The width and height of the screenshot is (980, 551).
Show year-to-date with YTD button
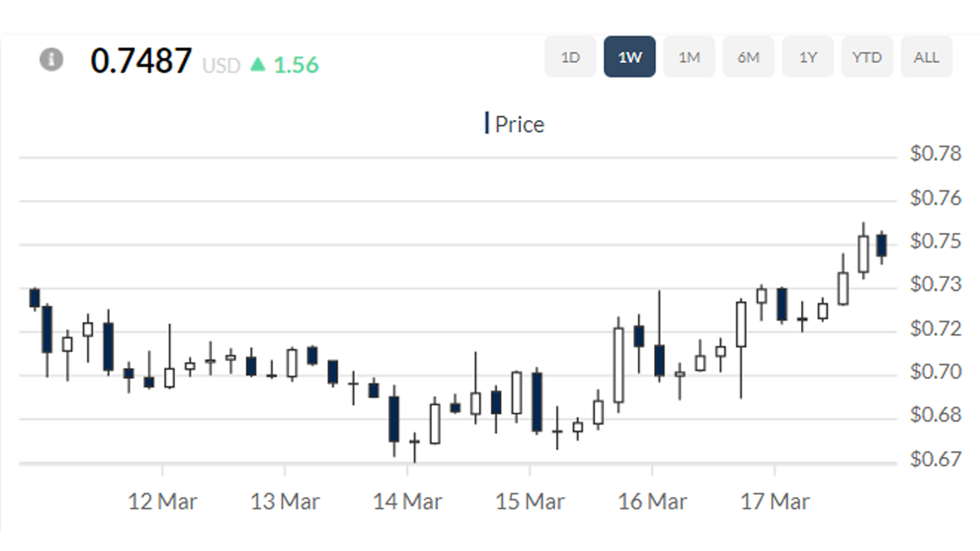(x=867, y=57)
